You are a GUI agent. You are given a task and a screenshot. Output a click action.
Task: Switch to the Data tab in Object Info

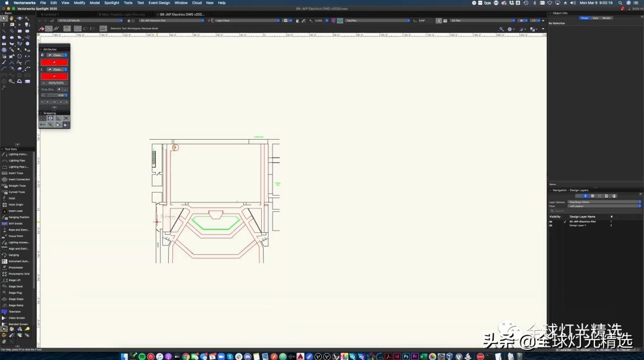click(595, 18)
